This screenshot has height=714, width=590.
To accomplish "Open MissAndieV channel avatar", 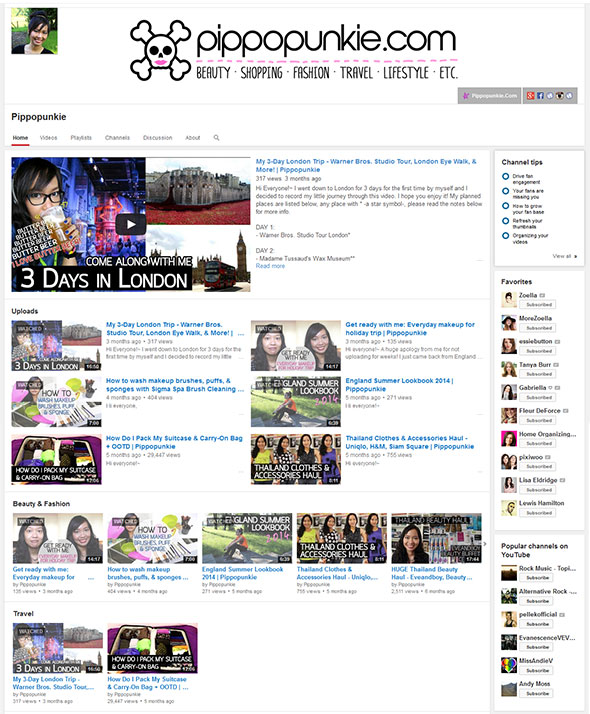I will coord(509,665).
